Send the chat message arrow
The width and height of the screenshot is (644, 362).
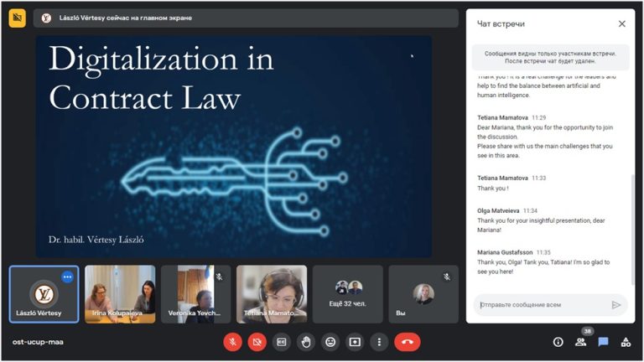pyautogui.click(x=616, y=305)
